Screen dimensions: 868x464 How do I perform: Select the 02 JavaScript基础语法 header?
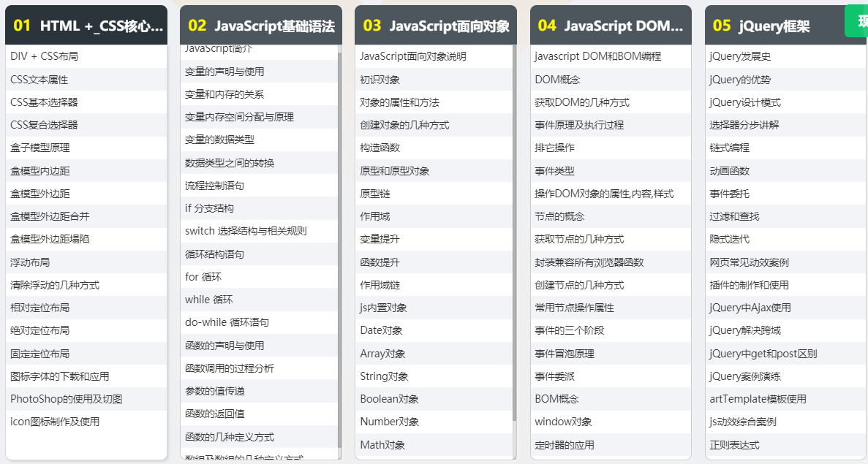pos(261,26)
